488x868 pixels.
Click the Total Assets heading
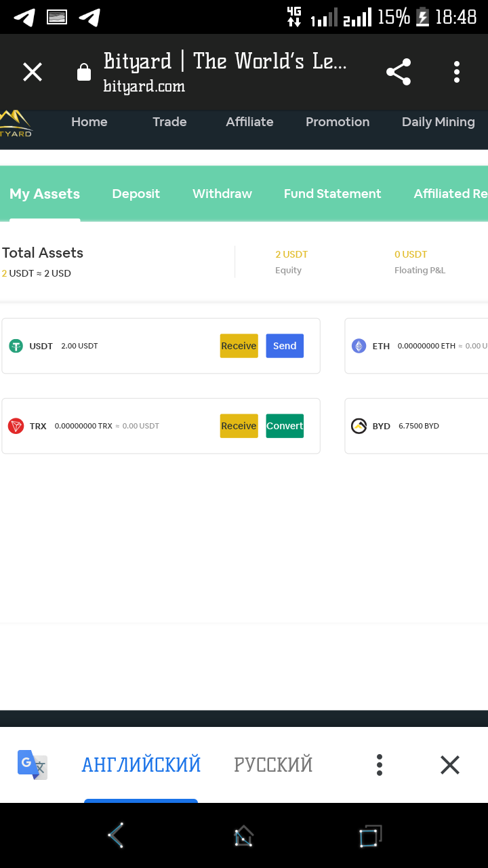(43, 253)
